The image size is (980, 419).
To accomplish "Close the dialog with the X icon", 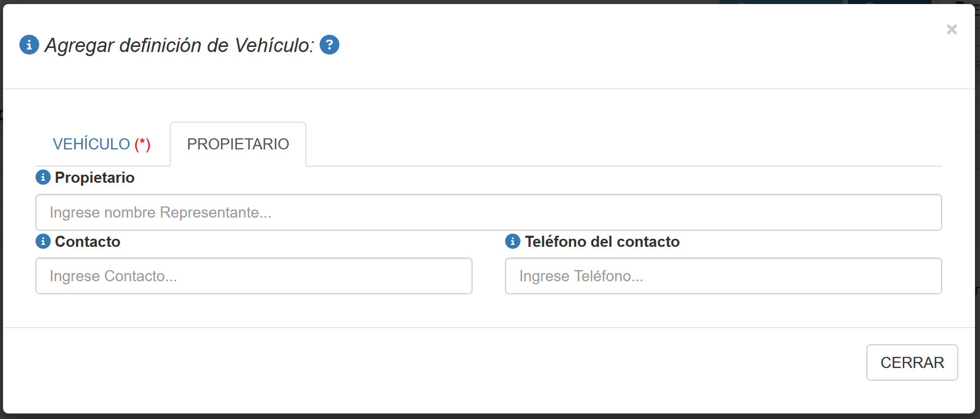I will tap(951, 30).
